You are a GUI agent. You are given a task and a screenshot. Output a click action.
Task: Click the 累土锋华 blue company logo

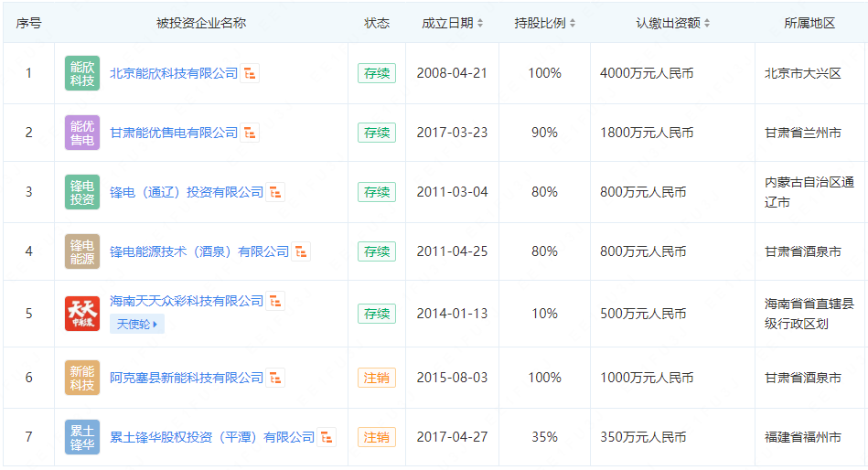pos(82,437)
